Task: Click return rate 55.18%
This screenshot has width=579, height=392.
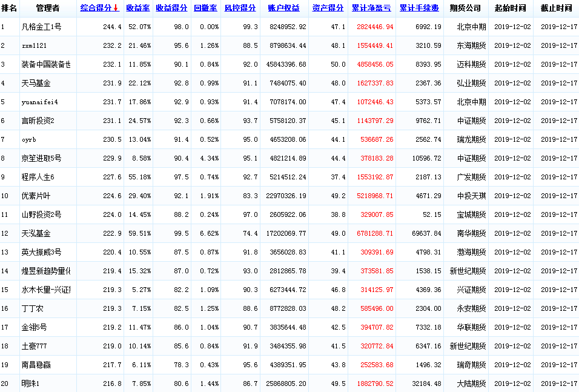Action: click(139, 177)
